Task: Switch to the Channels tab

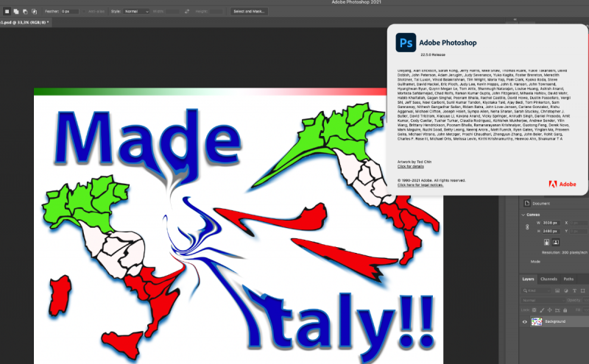Action: coord(549,279)
